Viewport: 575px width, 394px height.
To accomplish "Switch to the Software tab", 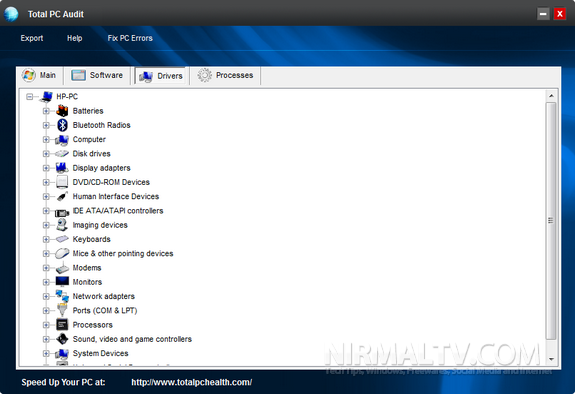I will pyautogui.click(x=98, y=75).
